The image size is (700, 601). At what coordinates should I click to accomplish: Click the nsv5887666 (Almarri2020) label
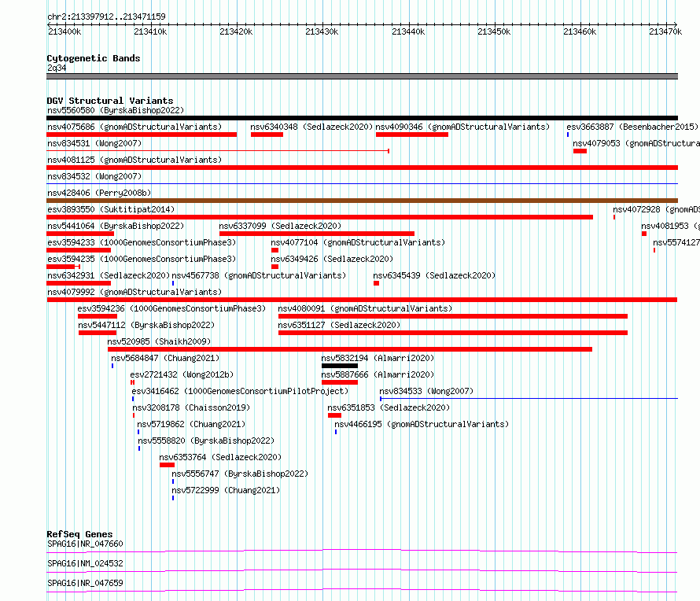tap(378, 374)
